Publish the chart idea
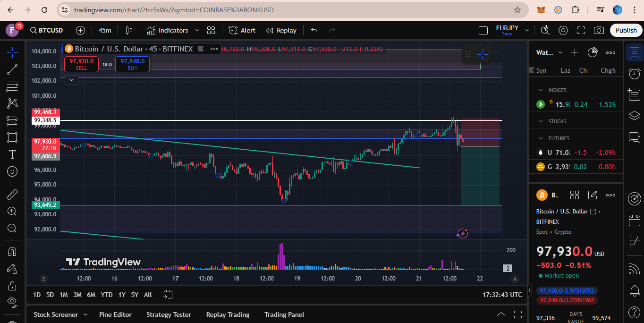 pyautogui.click(x=626, y=30)
